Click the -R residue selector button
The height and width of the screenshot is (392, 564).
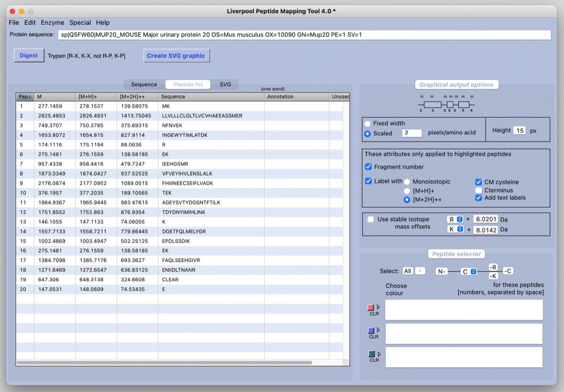[x=493, y=267]
